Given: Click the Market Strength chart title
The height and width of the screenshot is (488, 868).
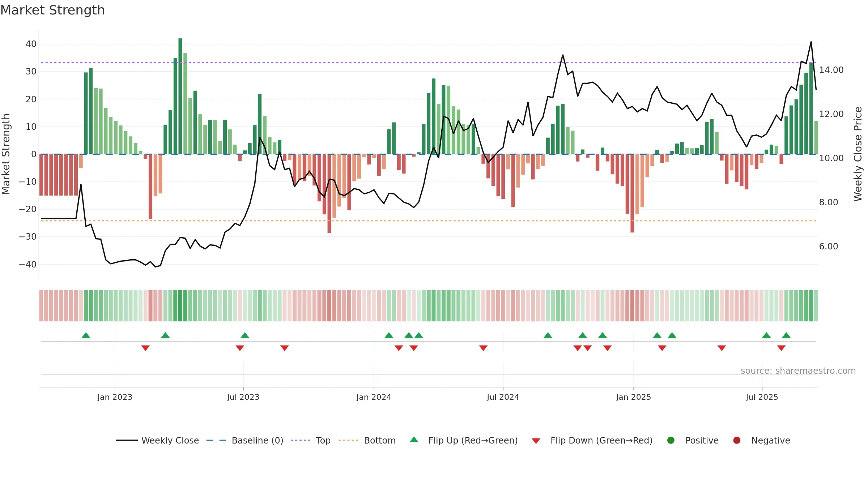Looking at the screenshot, I should pyautogui.click(x=52, y=10).
